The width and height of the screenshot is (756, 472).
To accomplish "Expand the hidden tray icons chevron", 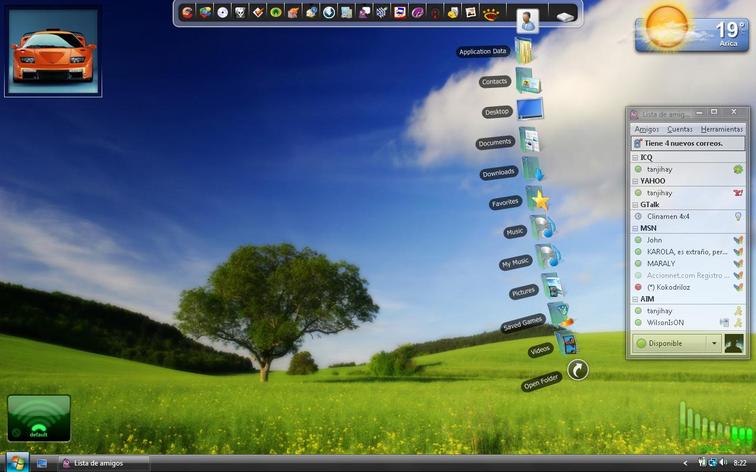I will (685, 463).
